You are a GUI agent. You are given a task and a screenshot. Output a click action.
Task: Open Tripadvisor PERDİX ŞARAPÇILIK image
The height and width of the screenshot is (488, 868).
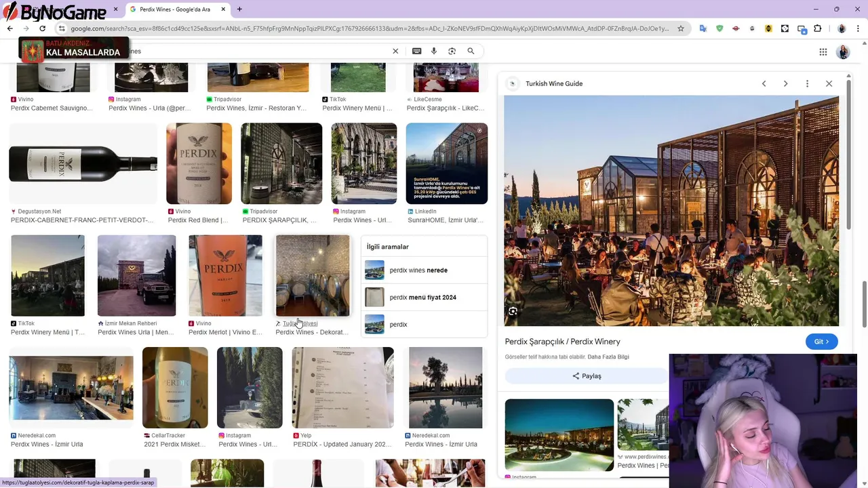pyautogui.click(x=281, y=163)
